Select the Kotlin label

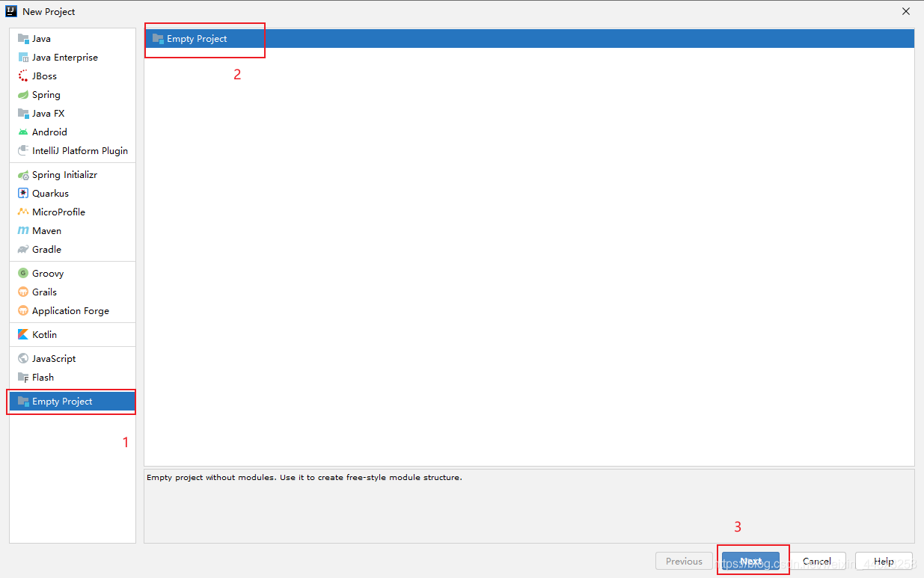44,334
